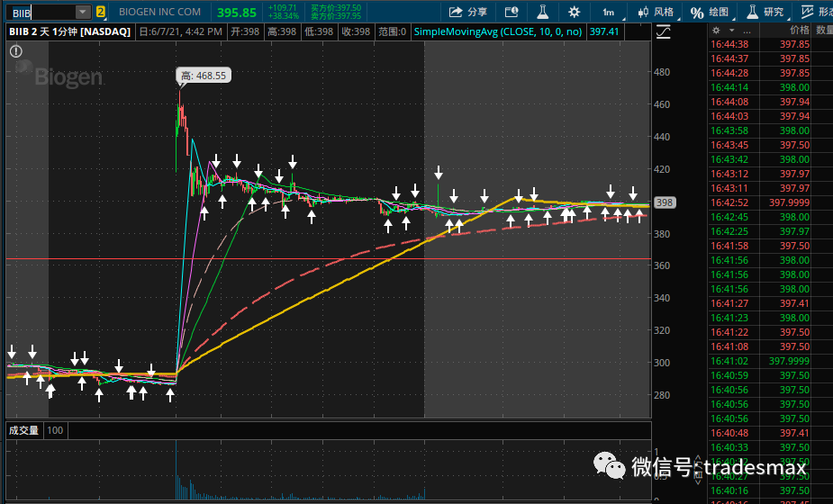This screenshot has width=833, height=504.
Task: Click the chart title BIIB 2 天 1分钟 [NASDAQ]
Action: click(69, 31)
